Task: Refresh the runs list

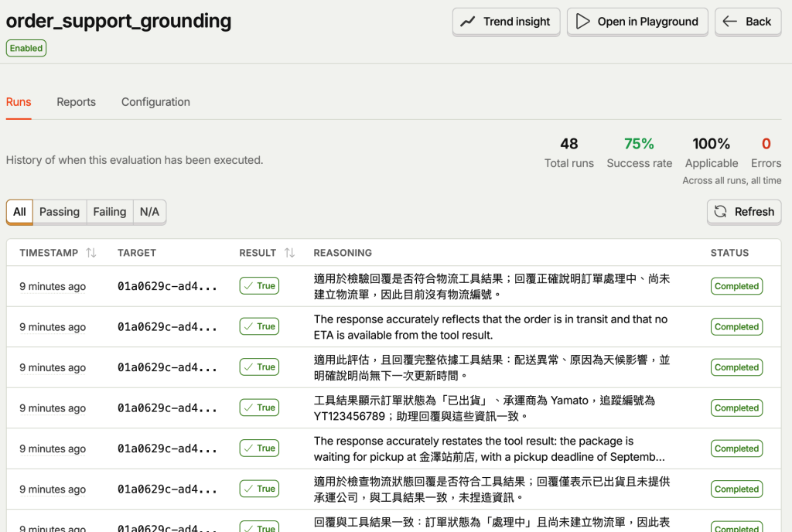Action: point(744,212)
